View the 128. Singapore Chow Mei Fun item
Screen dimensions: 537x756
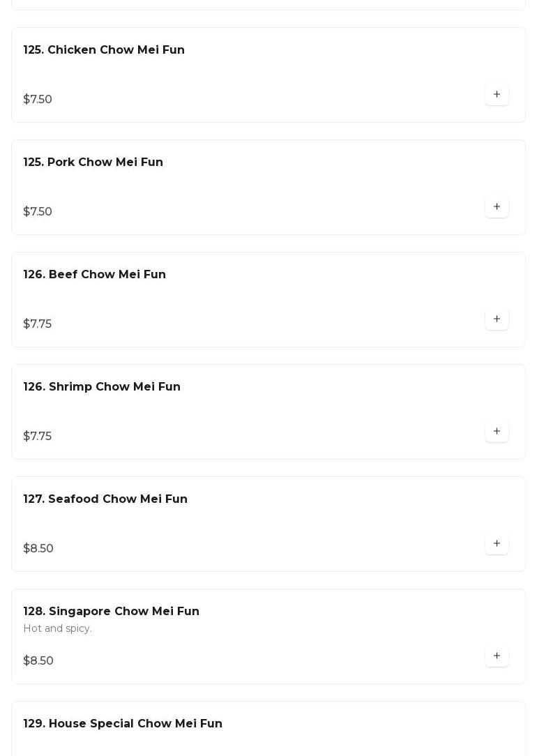pyautogui.click(x=112, y=612)
